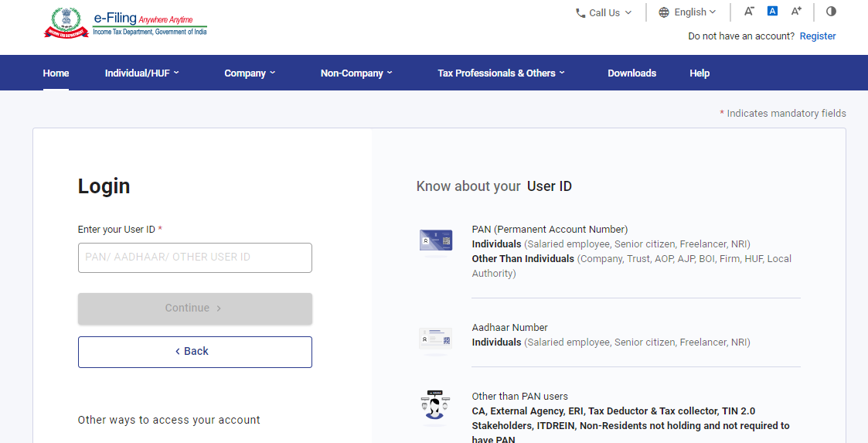Increase font size with A+ icon

[x=796, y=12]
